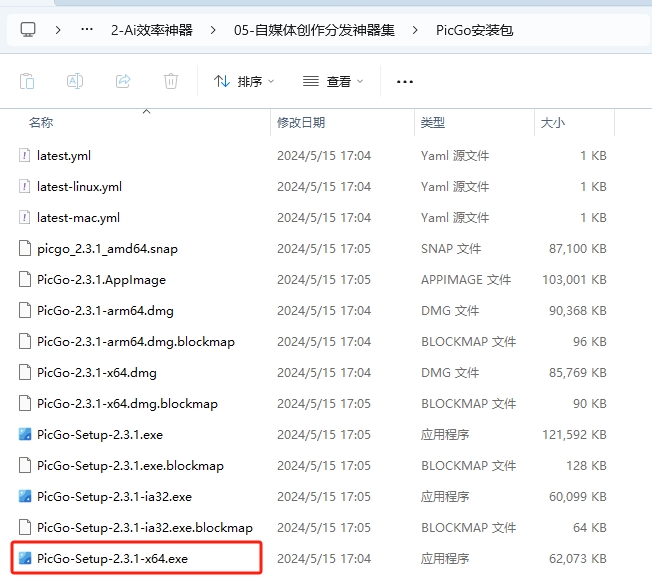
Task: Select the PicGo-Setup-2.3.1-ia32.exe.blockmap file icon
Action: point(25,527)
